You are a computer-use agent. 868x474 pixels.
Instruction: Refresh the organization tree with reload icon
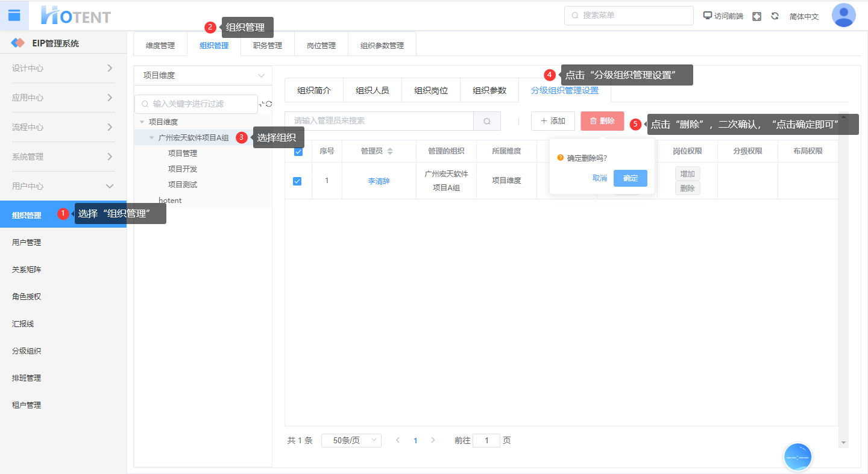coord(269,104)
